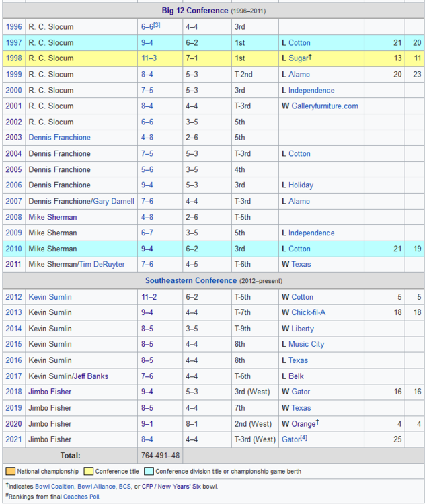The width and height of the screenshot is (427, 504).
Task: Click the Holiday bowl link
Action: (301, 185)
